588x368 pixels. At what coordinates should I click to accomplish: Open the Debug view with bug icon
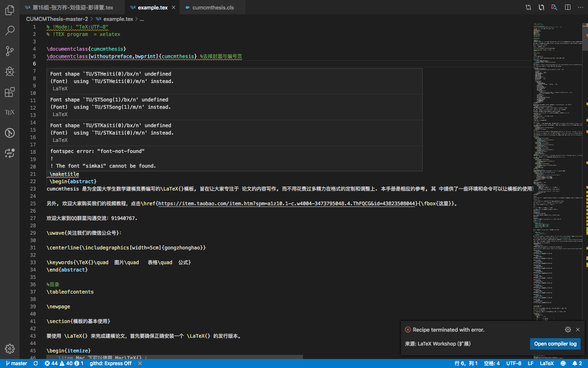[10, 72]
